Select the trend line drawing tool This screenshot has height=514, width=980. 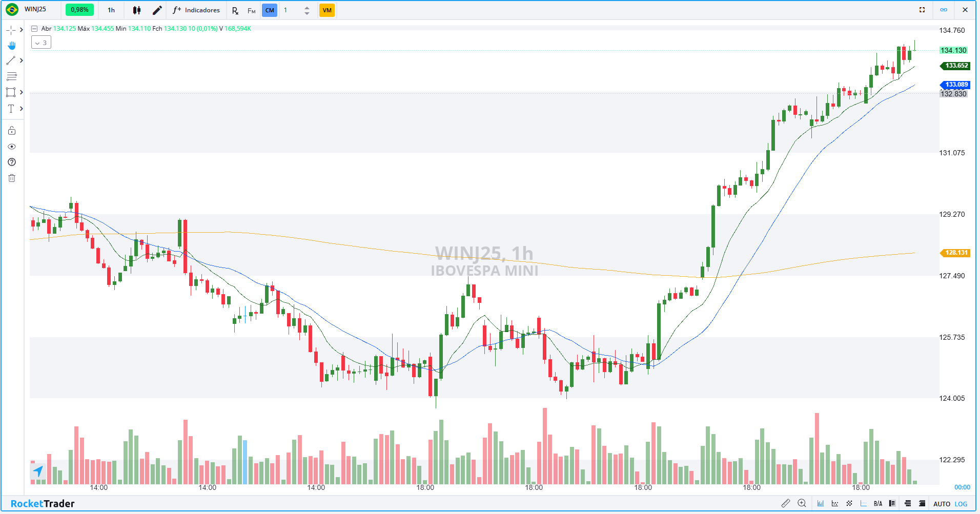click(x=11, y=60)
